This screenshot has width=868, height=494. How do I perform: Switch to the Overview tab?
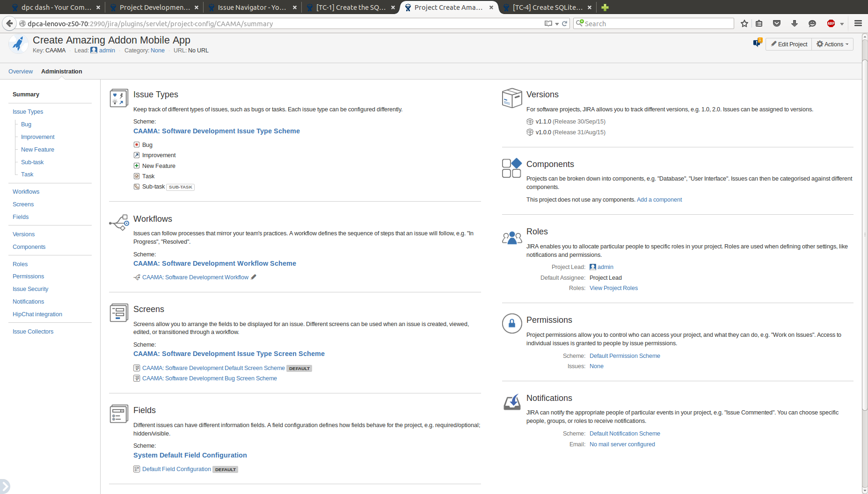tap(21, 71)
